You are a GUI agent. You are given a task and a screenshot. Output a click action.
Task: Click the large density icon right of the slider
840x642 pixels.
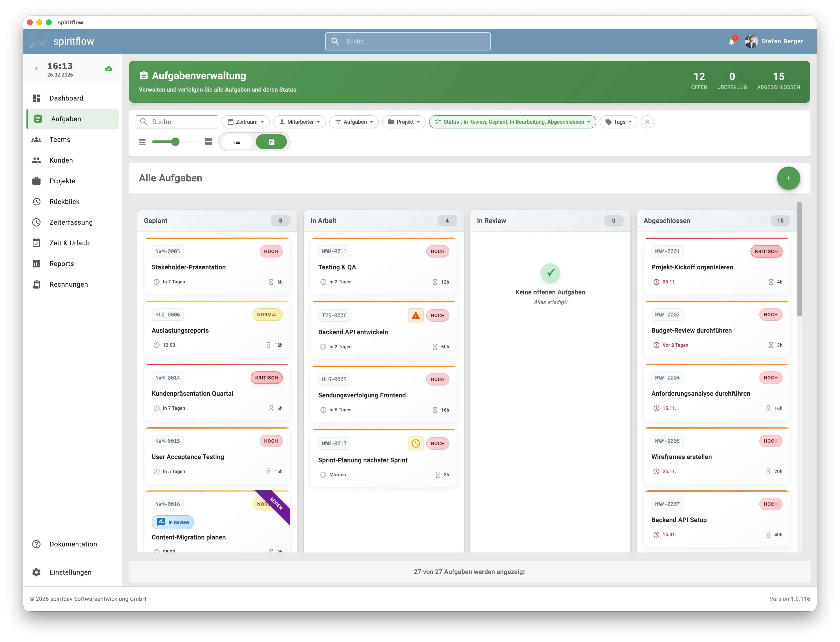208,142
